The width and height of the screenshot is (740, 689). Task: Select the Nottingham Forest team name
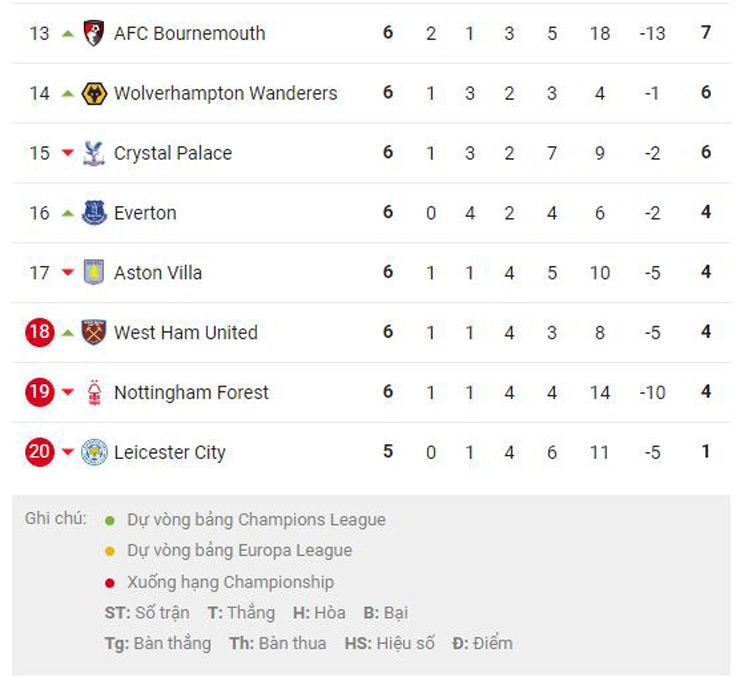click(x=191, y=392)
